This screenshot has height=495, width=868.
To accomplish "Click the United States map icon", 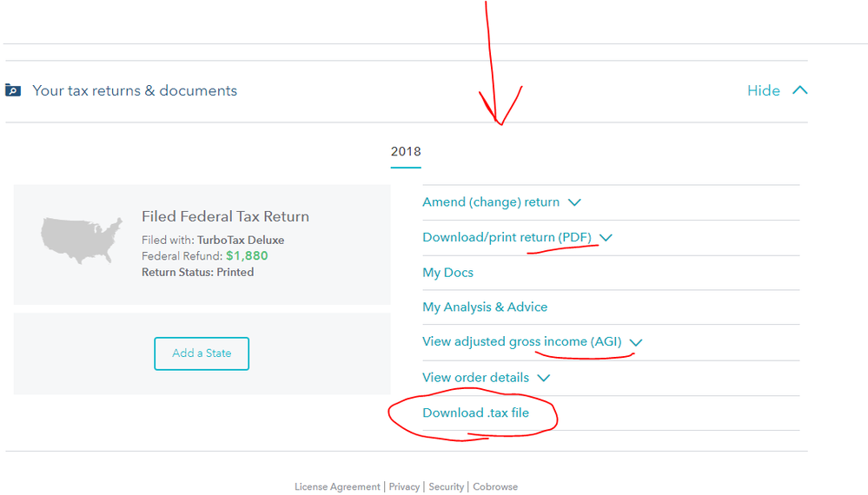I will point(81,237).
